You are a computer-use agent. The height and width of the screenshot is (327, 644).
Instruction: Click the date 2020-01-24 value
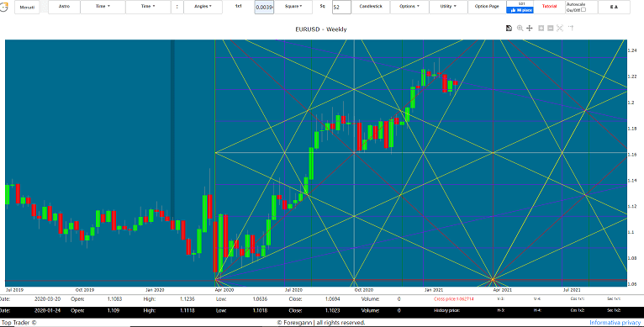(47, 310)
